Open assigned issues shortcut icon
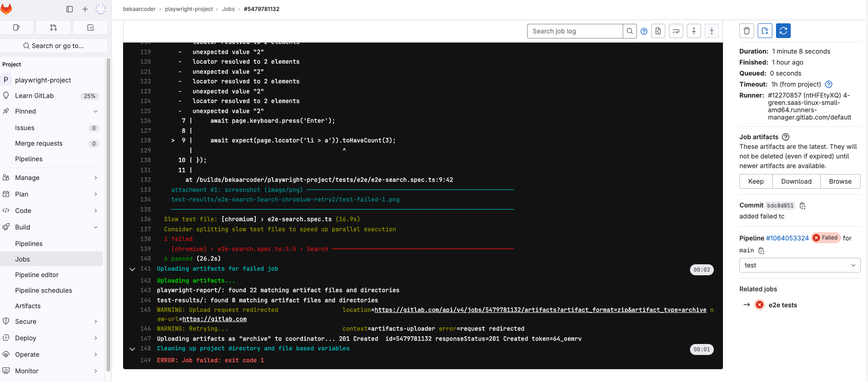Image resolution: width=868 pixels, height=382 pixels. pos(16,27)
